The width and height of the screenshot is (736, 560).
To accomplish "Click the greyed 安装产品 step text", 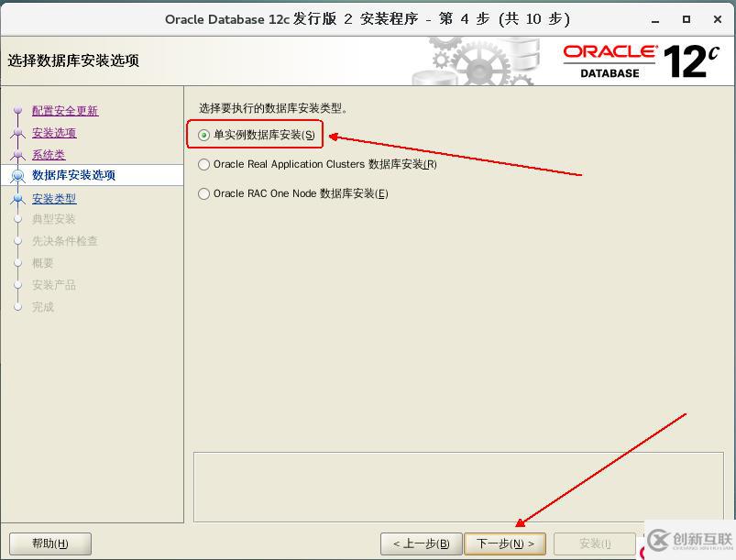I will (x=53, y=285).
